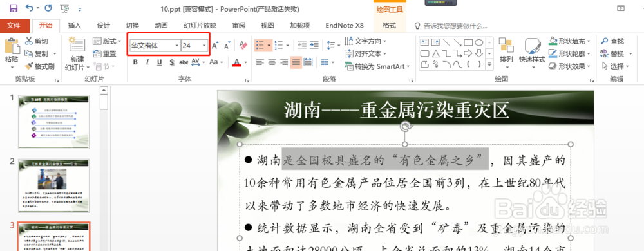Open Convert to SmartArt dropdown
The width and height of the screenshot is (644, 251).
coord(377,66)
